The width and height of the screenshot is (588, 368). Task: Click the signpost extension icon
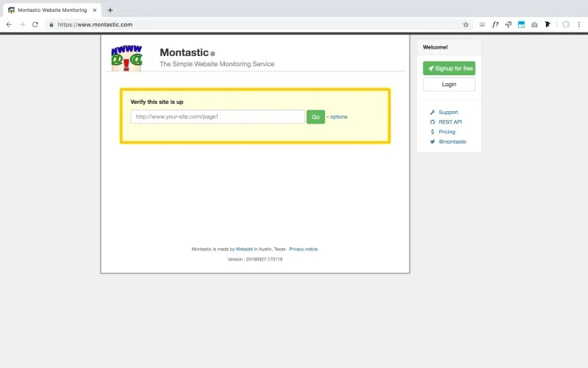508,24
